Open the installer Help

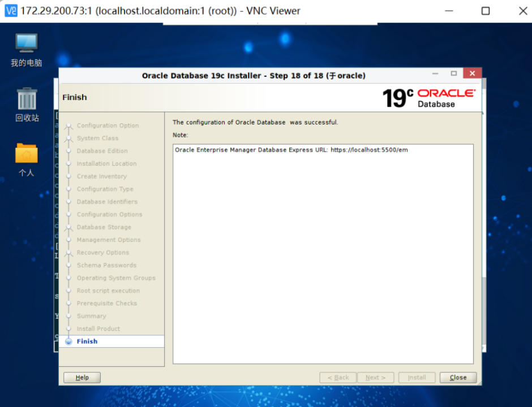(81, 377)
